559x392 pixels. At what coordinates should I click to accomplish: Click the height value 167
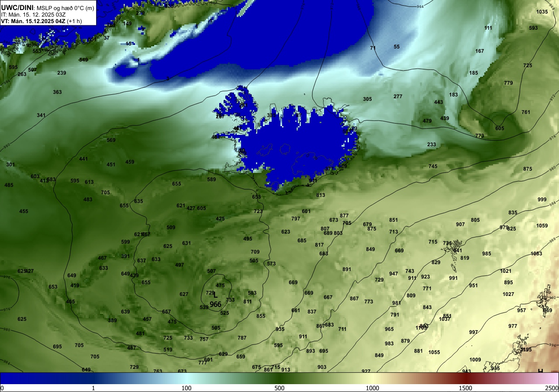[x=480, y=51]
